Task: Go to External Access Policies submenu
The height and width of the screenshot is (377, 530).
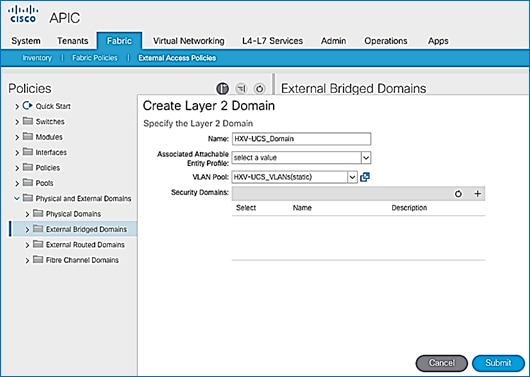Action: [x=177, y=58]
